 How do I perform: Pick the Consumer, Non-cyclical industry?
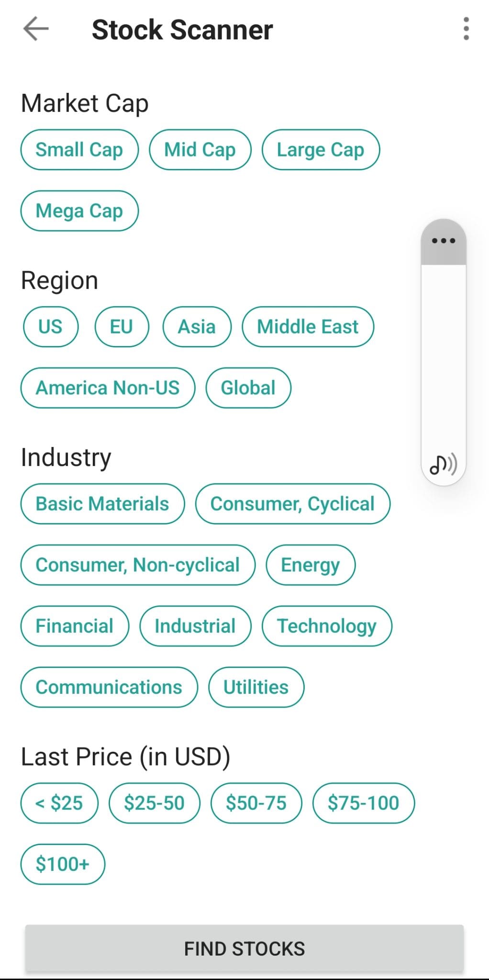(138, 565)
